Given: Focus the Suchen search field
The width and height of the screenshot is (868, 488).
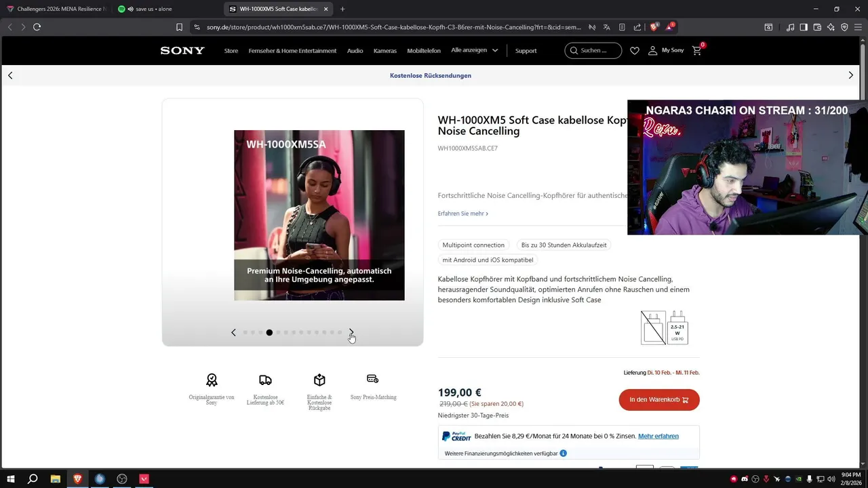Looking at the screenshot, I should pyautogui.click(x=593, y=51).
